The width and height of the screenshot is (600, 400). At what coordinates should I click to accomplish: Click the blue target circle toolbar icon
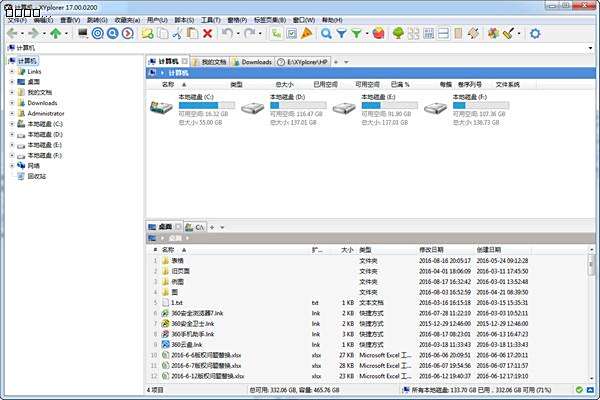tap(98, 34)
